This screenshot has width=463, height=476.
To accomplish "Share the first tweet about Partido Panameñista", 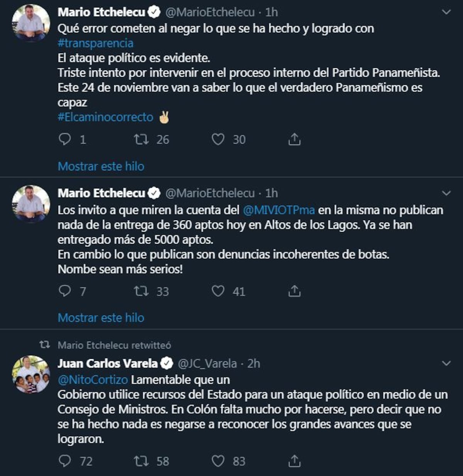I will click(x=294, y=139).
